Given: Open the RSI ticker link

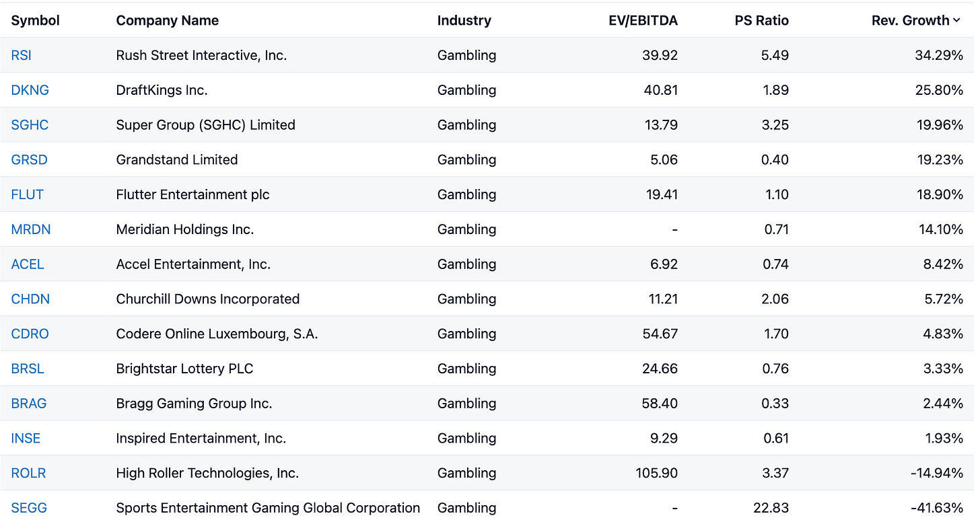Looking at the screenshot, I should [22, 55].
